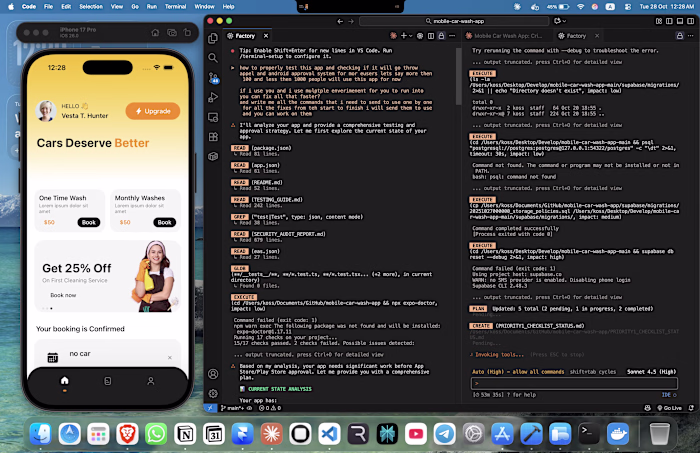Go forward in editor navigation
Image resolution: width=700 pixels, height=453 pixels.
(351, 21)
